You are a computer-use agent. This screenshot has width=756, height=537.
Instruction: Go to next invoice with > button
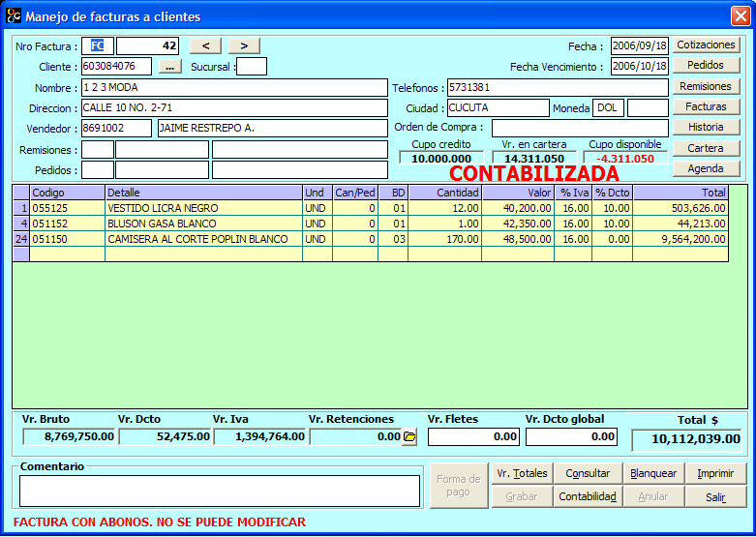[244, 45]
